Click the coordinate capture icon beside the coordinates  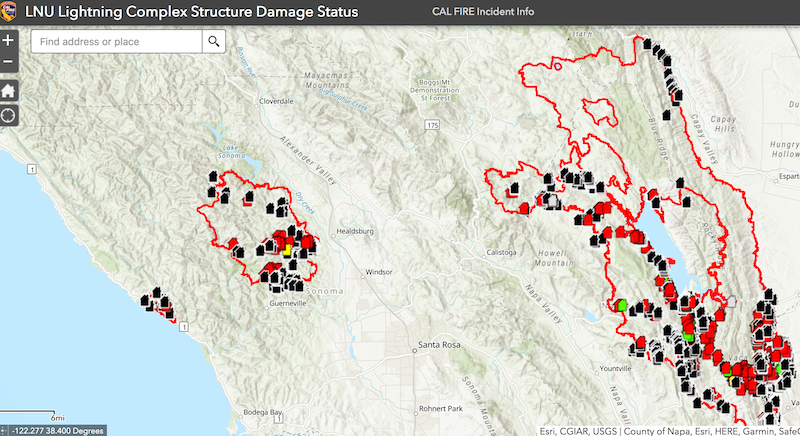pyautogui.click(x=6, y=430)
